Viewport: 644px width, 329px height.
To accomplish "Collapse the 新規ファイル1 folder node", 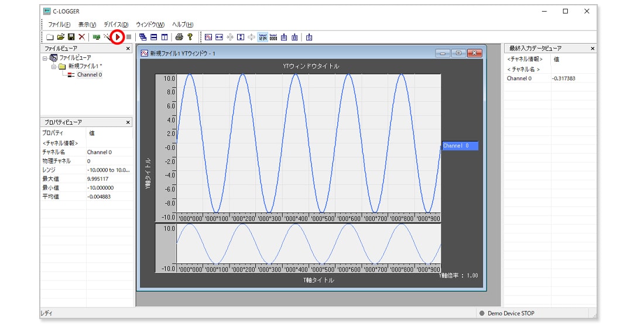I will coord(53,66).
